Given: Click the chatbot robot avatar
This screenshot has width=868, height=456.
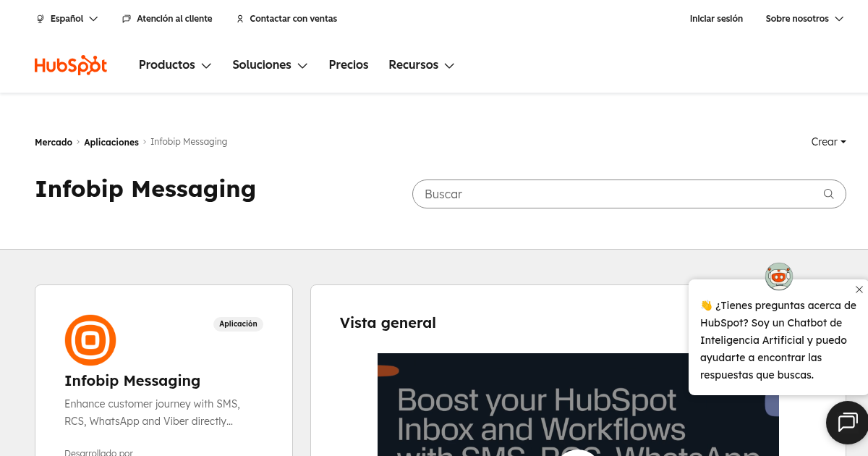Looking at the screenshot, I should pyautogui.click(x=779, y=276).
